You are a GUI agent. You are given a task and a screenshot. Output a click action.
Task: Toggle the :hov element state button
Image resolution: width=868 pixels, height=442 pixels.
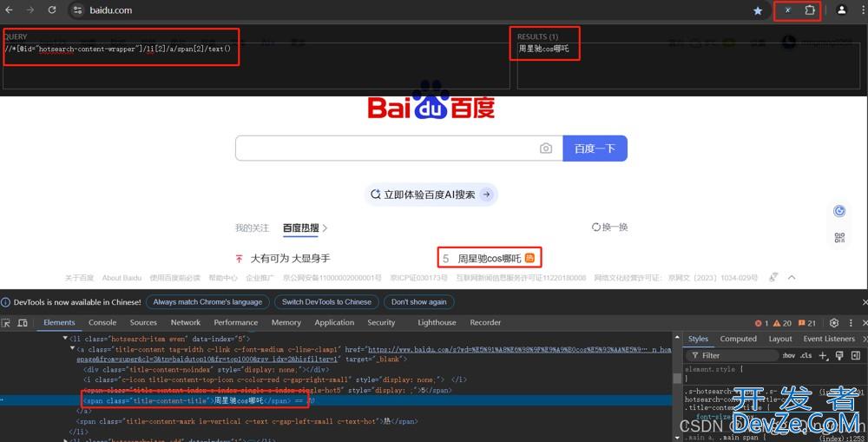(x=789, y=355)
